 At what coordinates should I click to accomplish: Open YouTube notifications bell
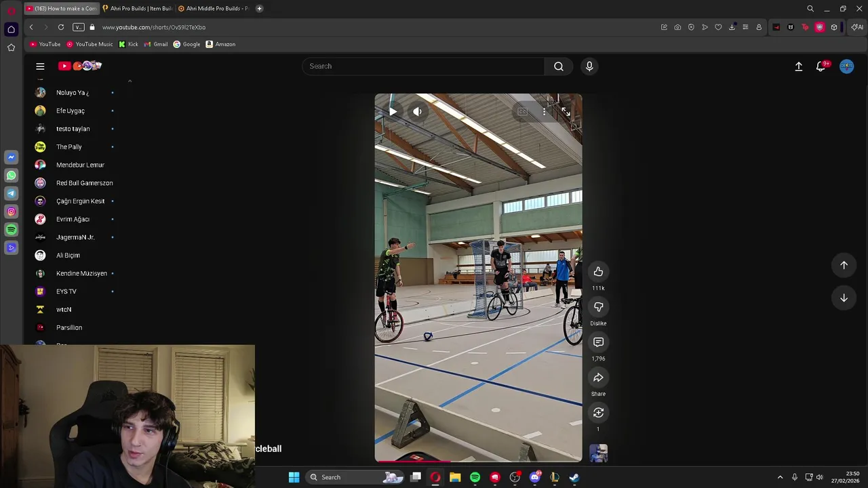click(x=821, y=66)
